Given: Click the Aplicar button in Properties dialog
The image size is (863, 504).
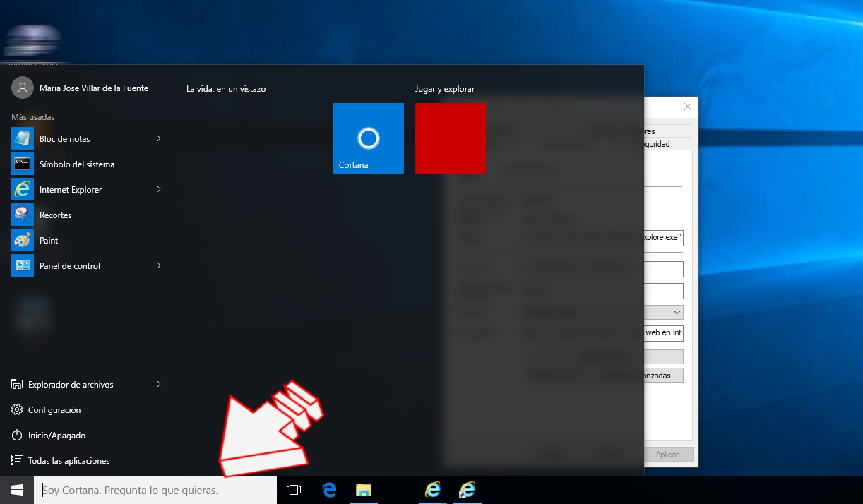Looking at the screenshot, I should 667,455.
